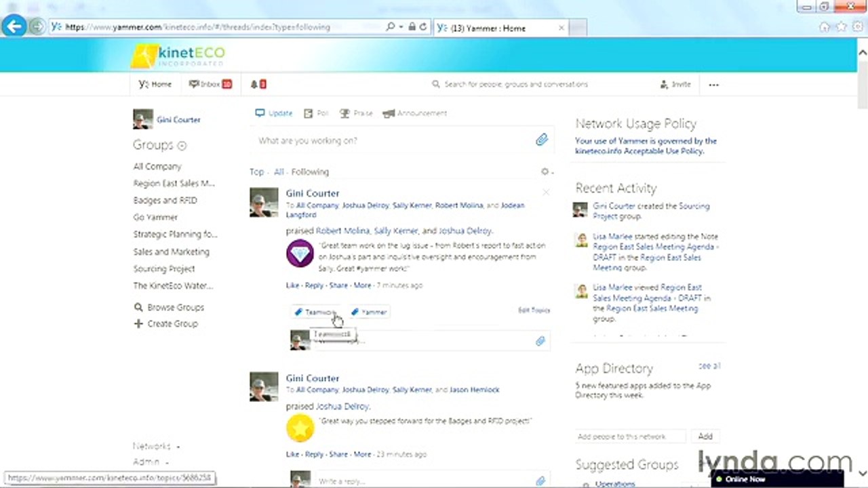Click Like on the 7 minutes ago post
The image size is (868, 488).
point(292,285)
